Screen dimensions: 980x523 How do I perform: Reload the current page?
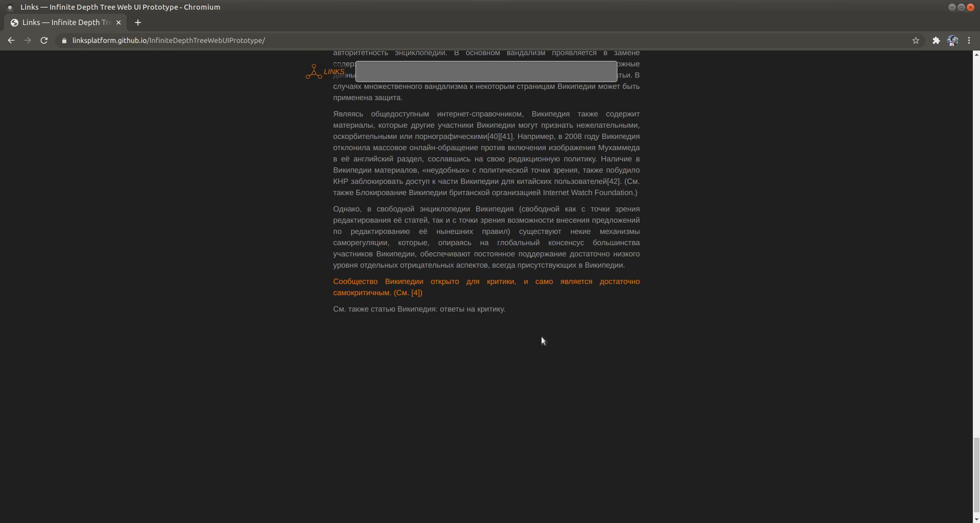44,40
